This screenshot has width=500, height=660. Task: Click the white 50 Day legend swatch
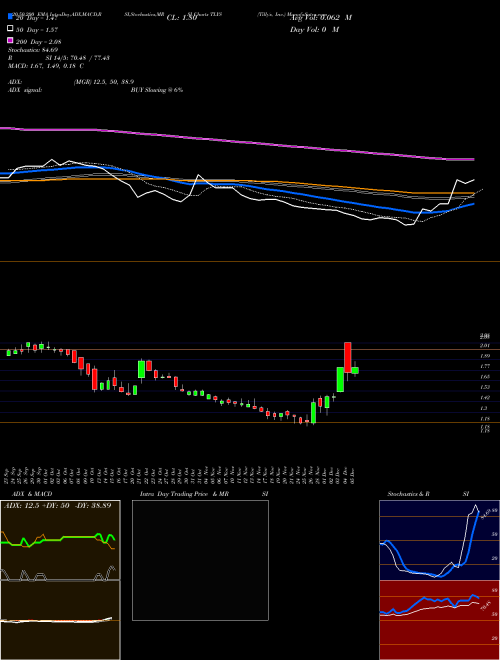[11, 29]
